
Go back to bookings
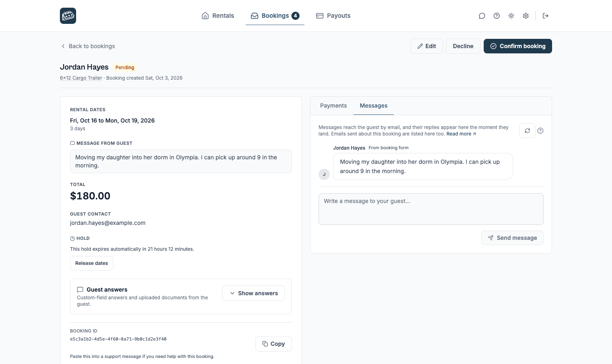(x=88, y=46)
